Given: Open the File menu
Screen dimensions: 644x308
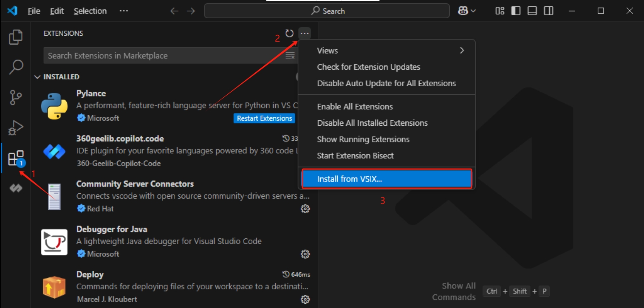Looking at the screenshot, I should (34, 11).
